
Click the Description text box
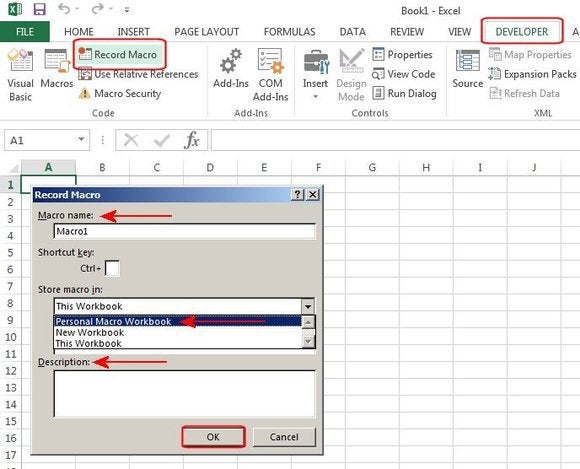click(185, 394)
